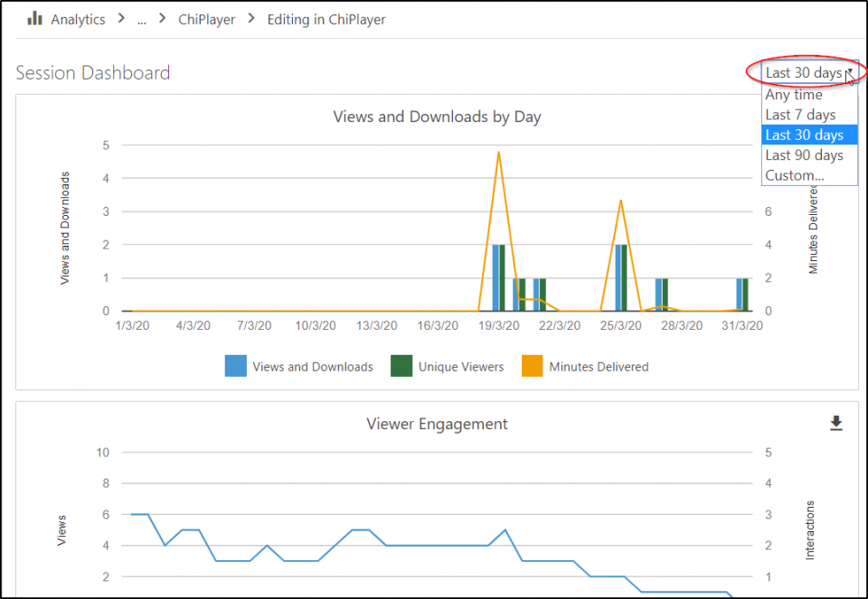Click the Unique Viewers legend label
The height and width of the screenshot is (599, 868).
461,367
